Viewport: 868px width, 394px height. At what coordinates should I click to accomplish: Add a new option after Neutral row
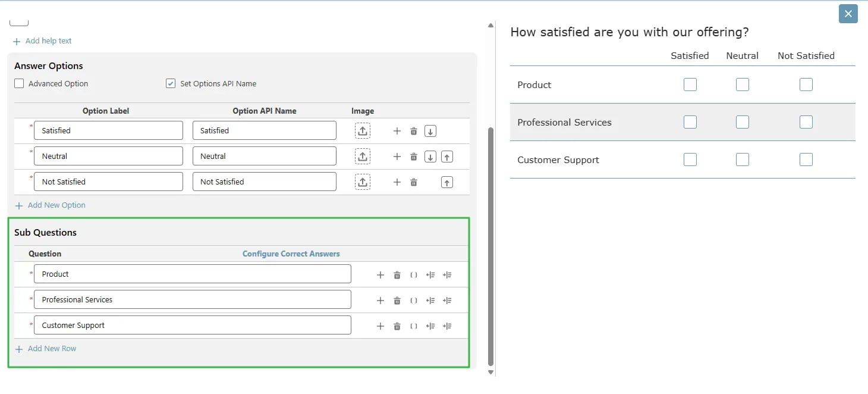tap(397, 157)
